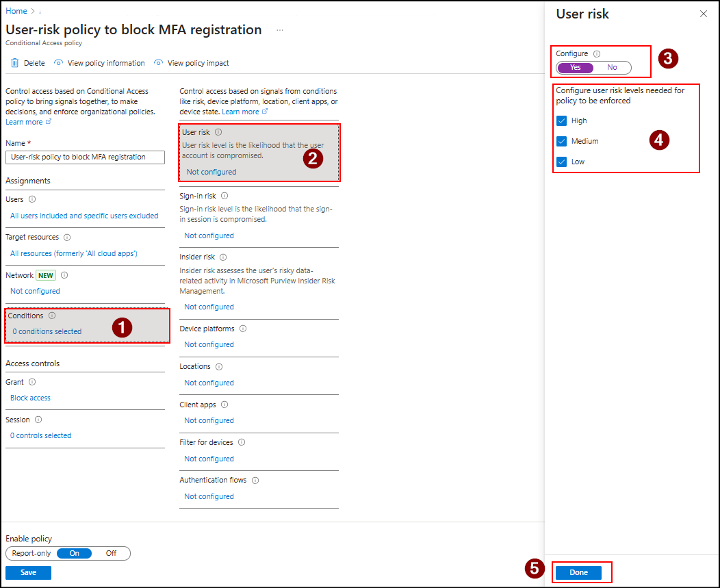Screen dimensions: 720x588
Task: Disable the Low risk level checkbox
Action: (563, 162)
